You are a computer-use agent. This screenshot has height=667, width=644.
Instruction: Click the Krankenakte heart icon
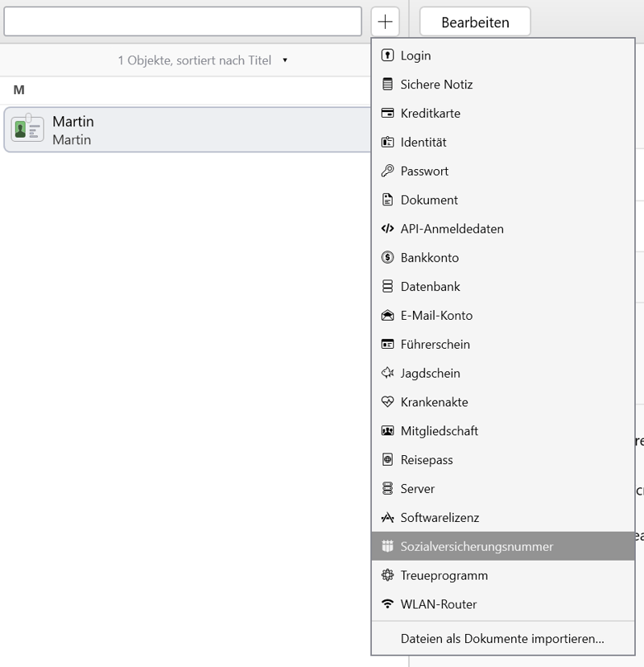pos(387,402)
